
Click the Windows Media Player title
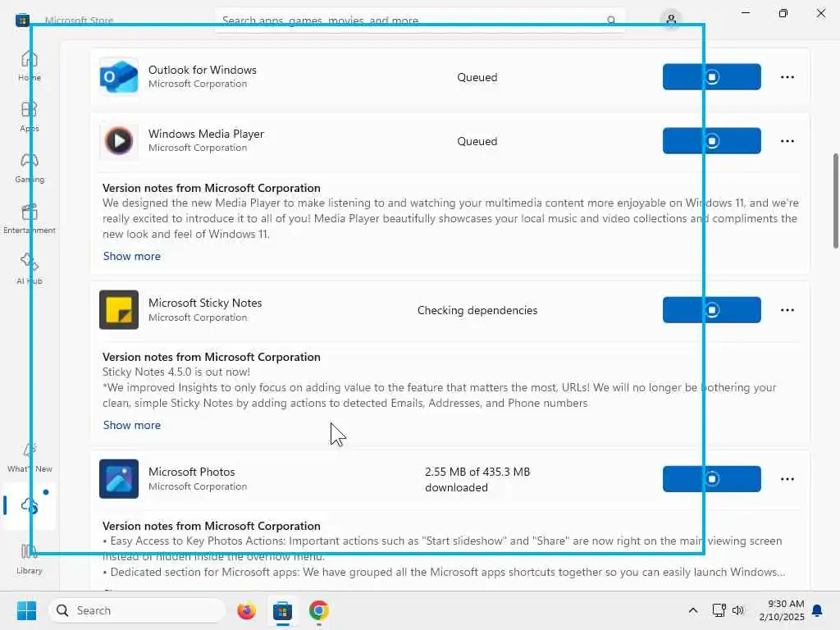point(206,134)
